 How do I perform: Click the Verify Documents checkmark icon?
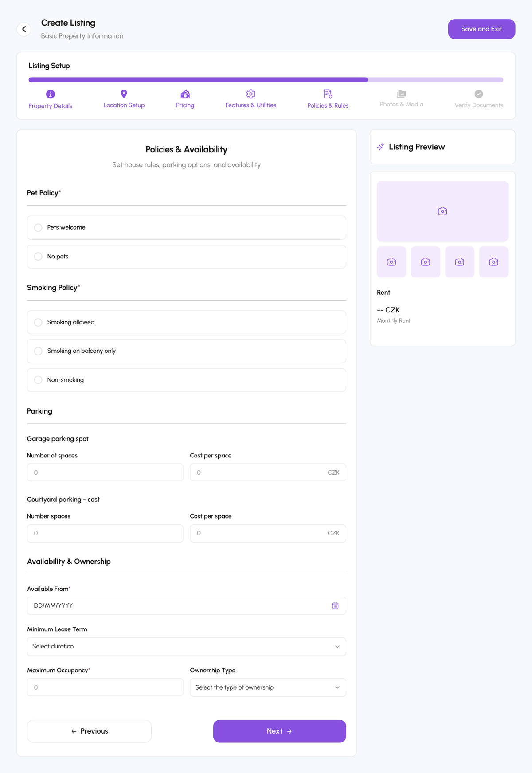(479, 94)
